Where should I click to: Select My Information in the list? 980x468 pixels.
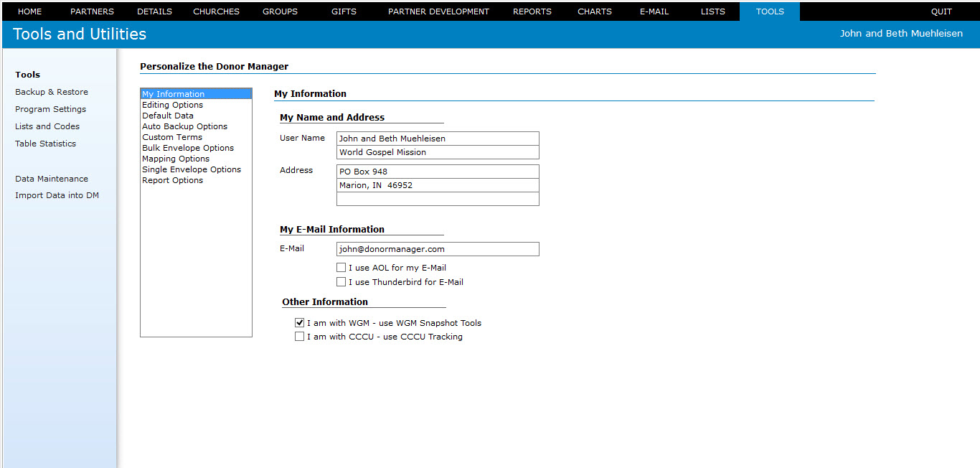(x=196, y=94)
